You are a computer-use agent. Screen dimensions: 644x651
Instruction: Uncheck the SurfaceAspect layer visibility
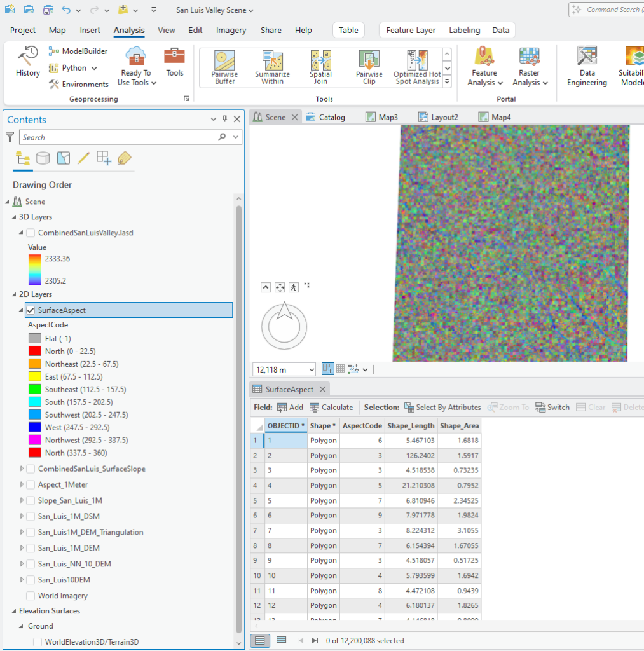point(31,310)
